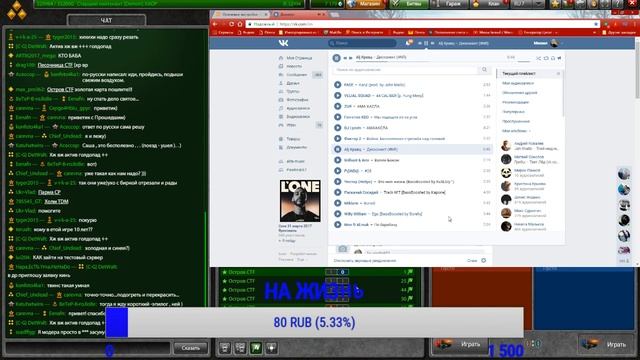This screenshot has height=360, width=640.
Task: Click the audio search input field
Action: tap(406, 70)
